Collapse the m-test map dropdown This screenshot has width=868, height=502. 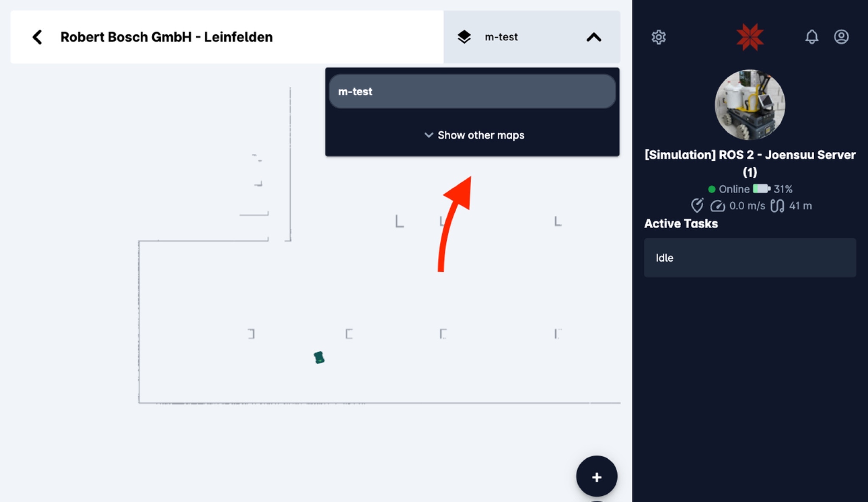[x=593, y=37]
